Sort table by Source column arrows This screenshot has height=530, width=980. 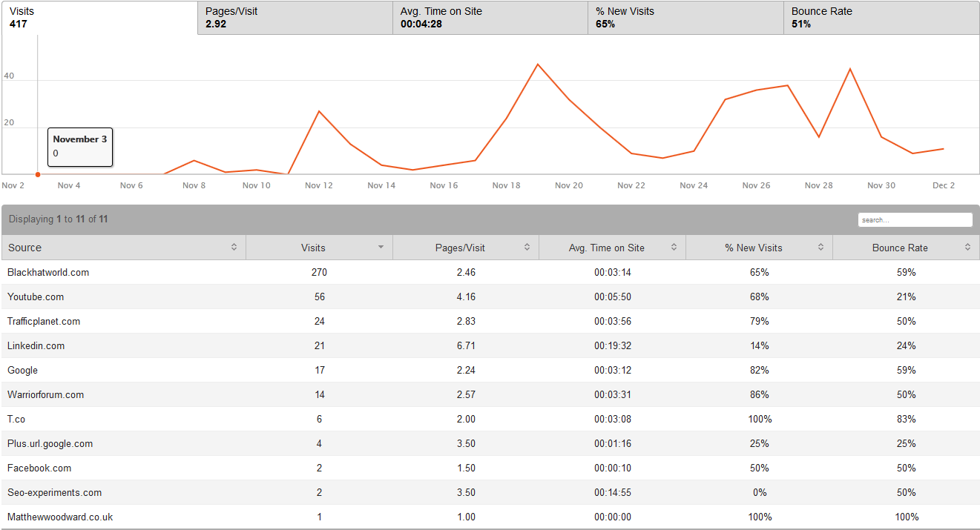234,248
